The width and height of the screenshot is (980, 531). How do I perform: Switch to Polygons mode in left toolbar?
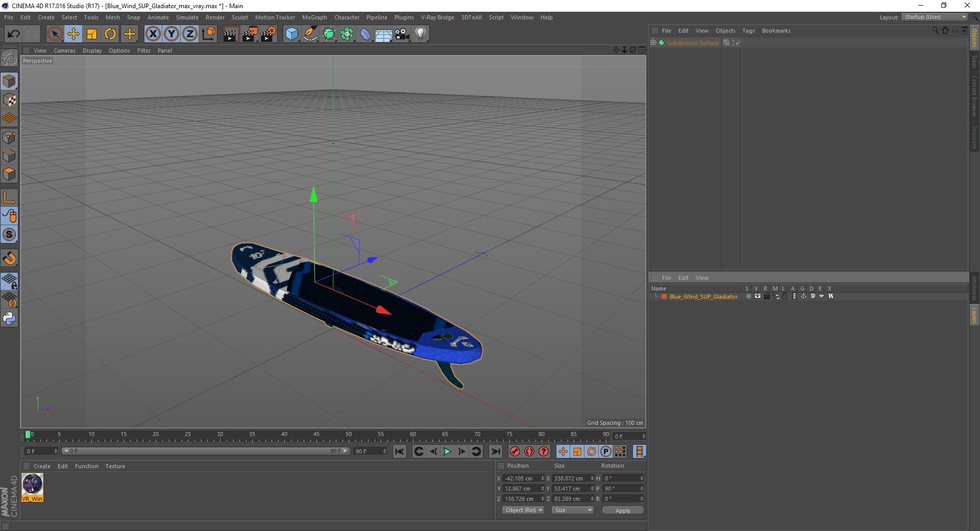tap(9, 174)
